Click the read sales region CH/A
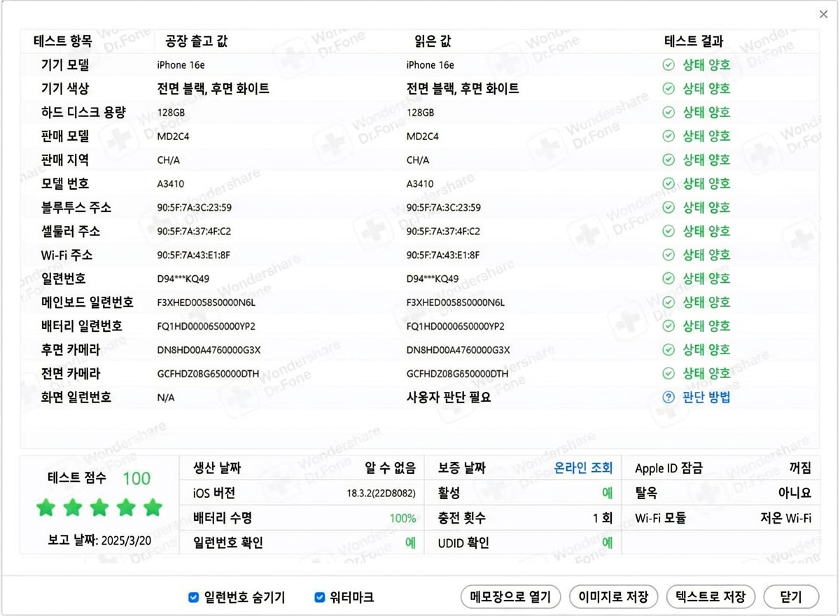 [x=418, y=160]
